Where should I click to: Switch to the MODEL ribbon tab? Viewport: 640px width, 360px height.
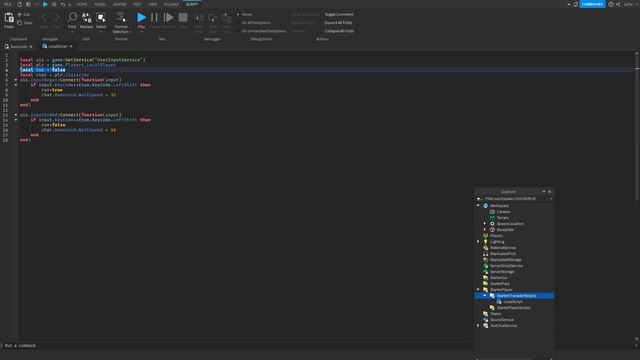[100, 4]
